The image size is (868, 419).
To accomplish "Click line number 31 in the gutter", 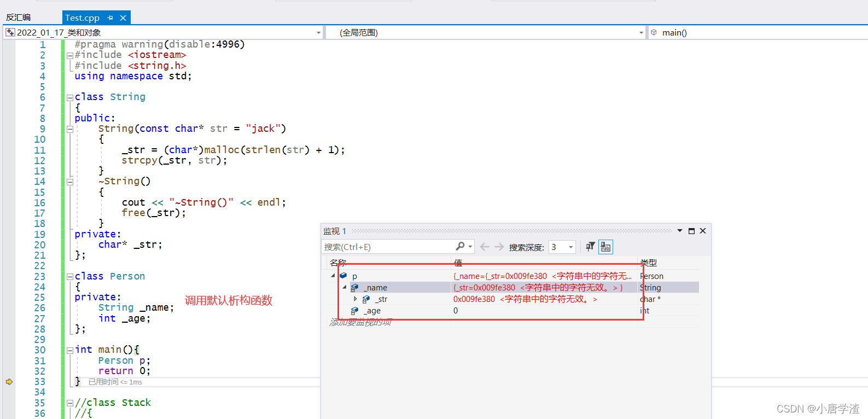I will tap(39, 361).
